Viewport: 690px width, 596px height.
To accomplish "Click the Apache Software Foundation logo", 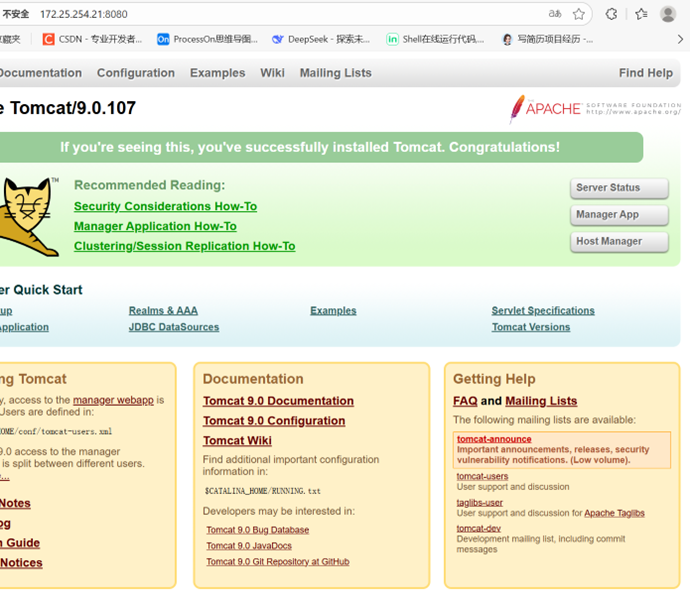I will [595, 109].
